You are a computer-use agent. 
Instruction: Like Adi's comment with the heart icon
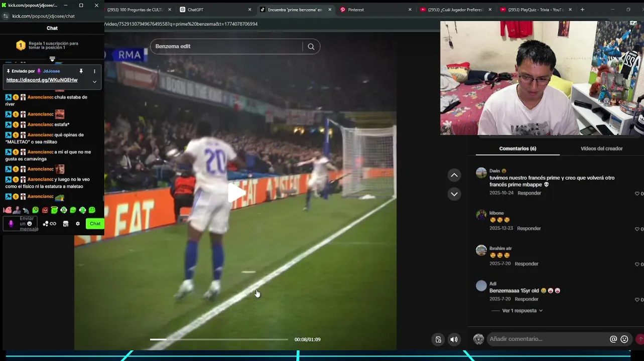[x=637, y=299]
